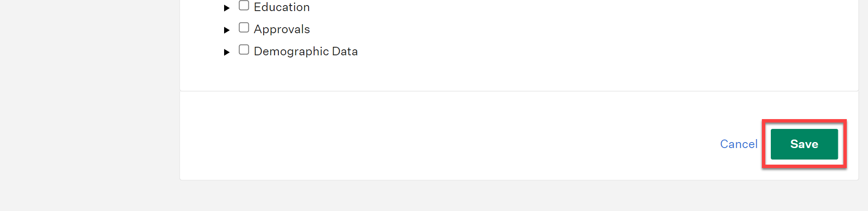Toggle permission box next to Approvals

coord(244,28)
